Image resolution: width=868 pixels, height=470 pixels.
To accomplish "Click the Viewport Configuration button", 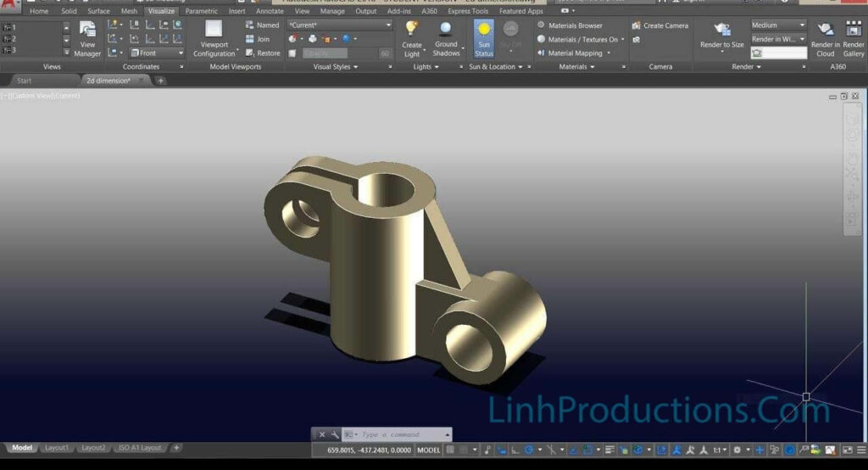I will click(x=214, y=39).
